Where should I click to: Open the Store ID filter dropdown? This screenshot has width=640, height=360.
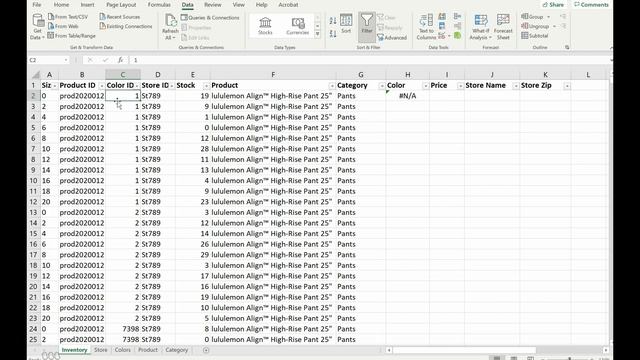172,86
